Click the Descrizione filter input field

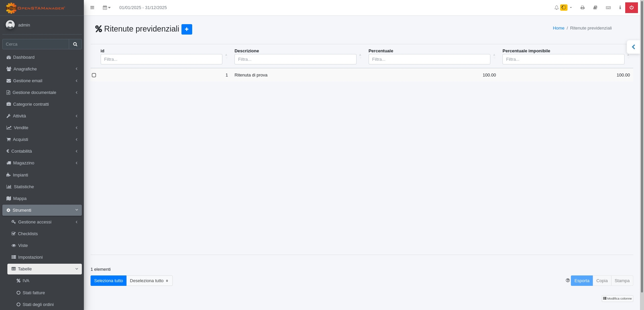point(295,59)
